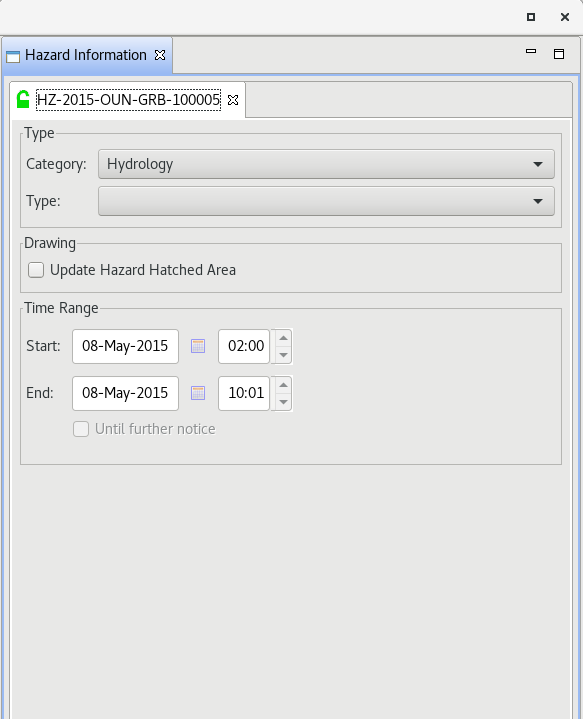Click the Hazard Information window icon

point(13,56)
